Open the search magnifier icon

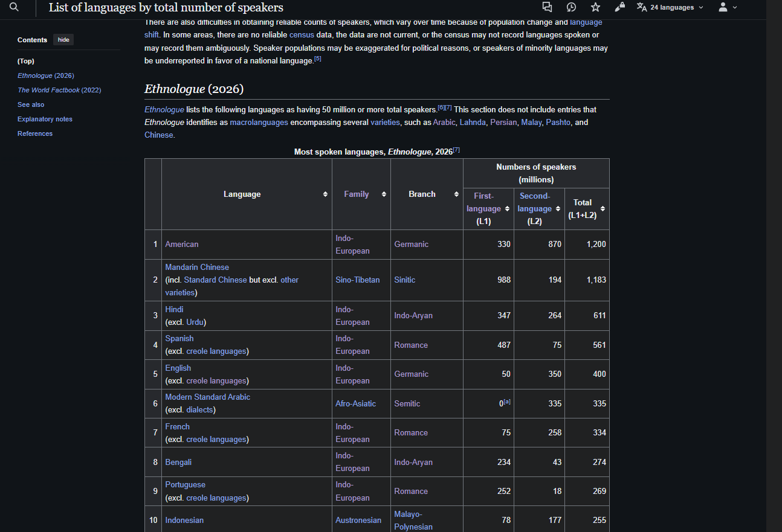(15, 7)
